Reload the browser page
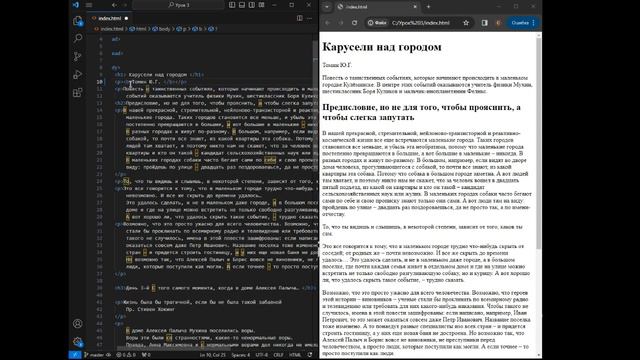This screenshot has height=360, width=640. pyautogui.click(x=354, y=23)
